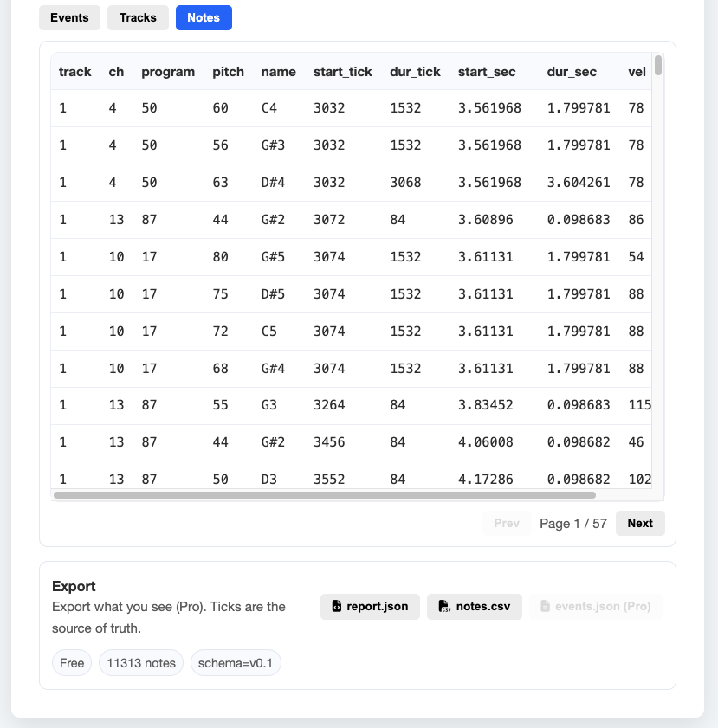Viewport: 718px width, 728px height.
Task: Click the pitch column header
Action: pos(228,72)
